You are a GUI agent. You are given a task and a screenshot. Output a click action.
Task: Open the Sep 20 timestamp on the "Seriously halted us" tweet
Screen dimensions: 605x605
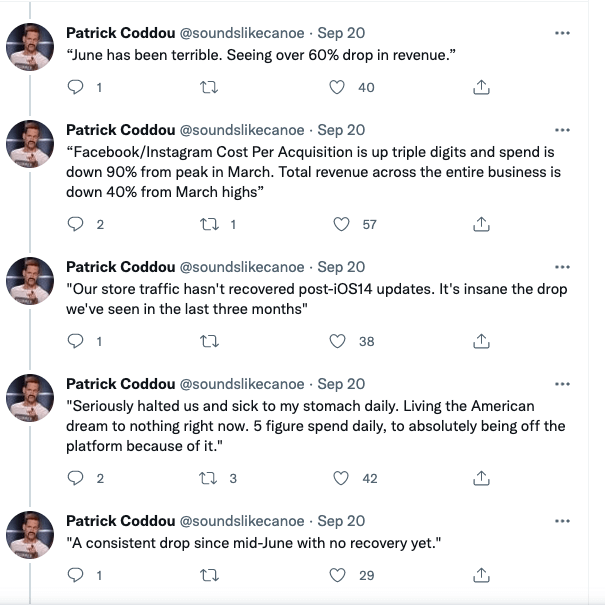tap(341, 384)
